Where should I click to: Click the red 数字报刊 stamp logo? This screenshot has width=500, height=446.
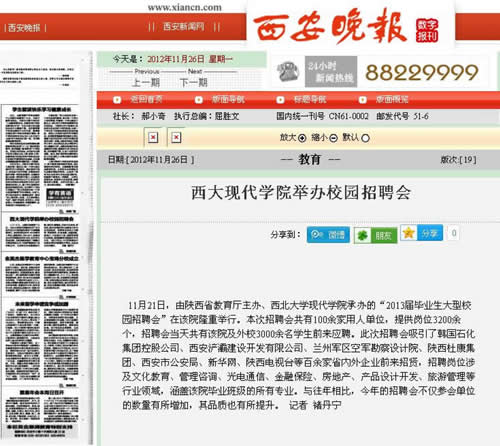[427, 31]
